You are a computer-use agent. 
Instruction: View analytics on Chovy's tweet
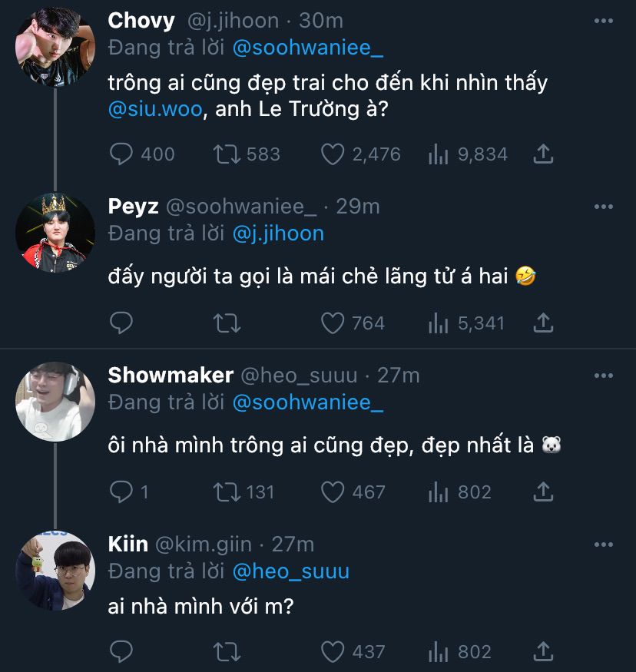[x=438, y=154]
